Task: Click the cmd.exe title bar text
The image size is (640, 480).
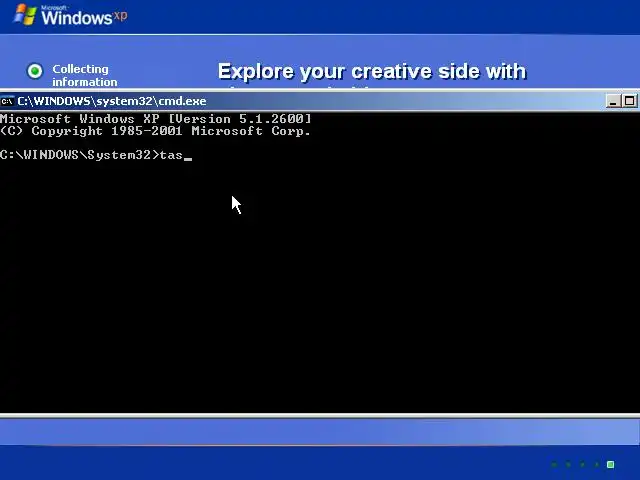Action: click(x=112, y=101)
